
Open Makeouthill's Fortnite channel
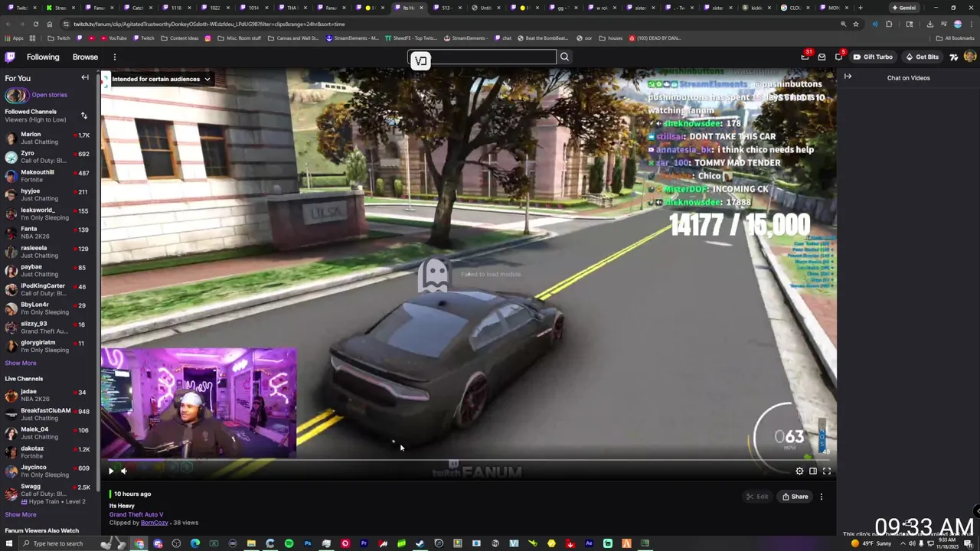(x=49, y=176)
